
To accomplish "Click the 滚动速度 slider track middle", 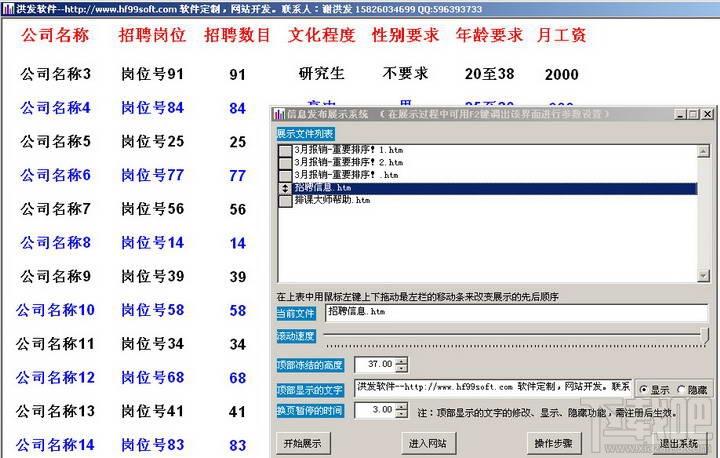I will 514,335.
